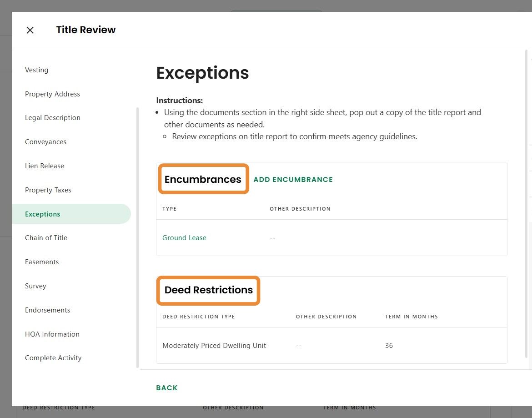
Task: View HOA Information section
Action: point(52,334)
